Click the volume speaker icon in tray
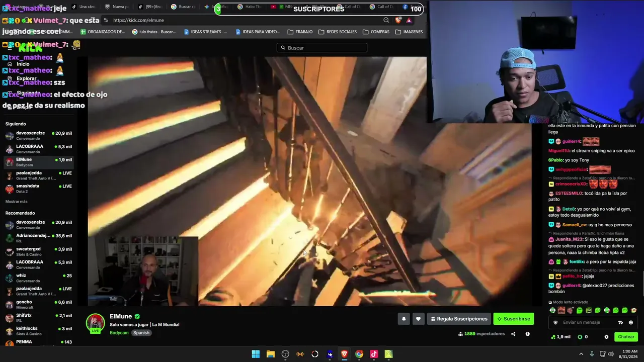 click(611, 354)
